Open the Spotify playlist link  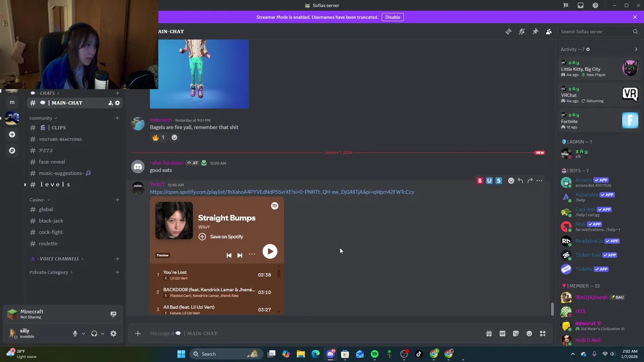click(x=282, y=192)
